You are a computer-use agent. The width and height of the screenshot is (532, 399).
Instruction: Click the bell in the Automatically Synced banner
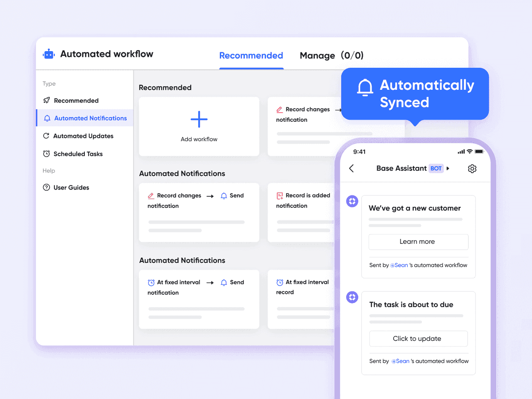[x=365, y=87]
